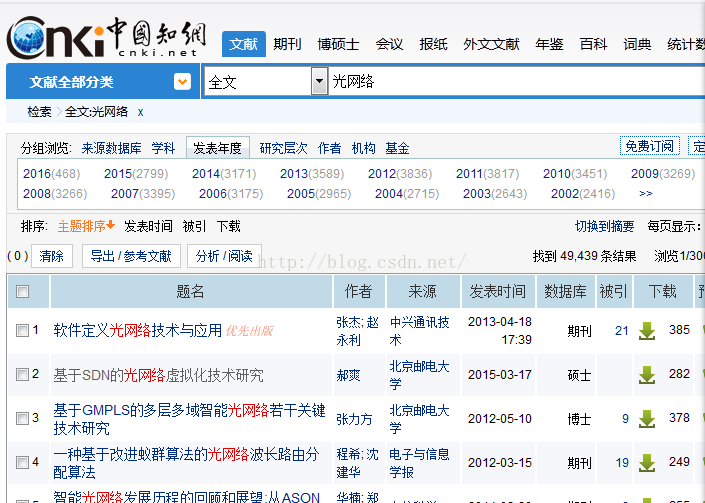Download the 基于GMPLS的多层多域 thesis
705x503 pixels.
(647, 419)
